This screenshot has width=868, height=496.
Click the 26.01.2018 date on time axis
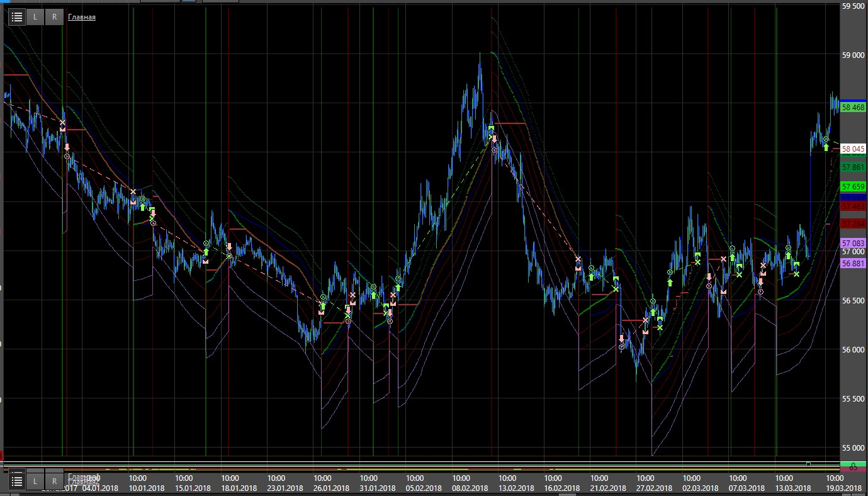point(331,488)
